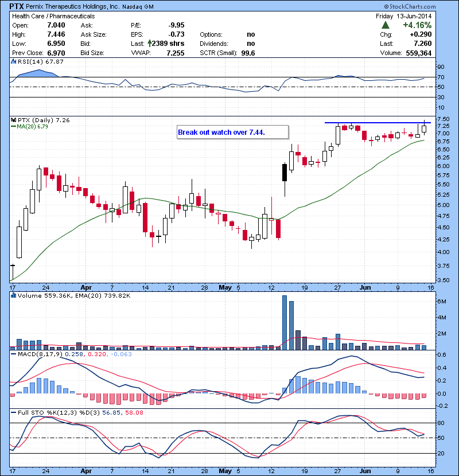The image size is (459, 476).
Task: Click the SCTR (Small) value 99.6
Action: point(248,53)
